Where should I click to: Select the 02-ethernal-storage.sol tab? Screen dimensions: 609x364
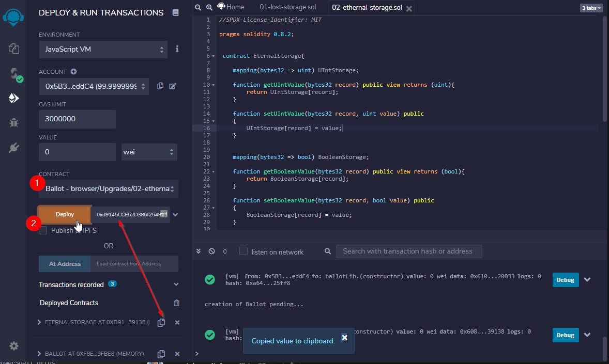(367, 7)
